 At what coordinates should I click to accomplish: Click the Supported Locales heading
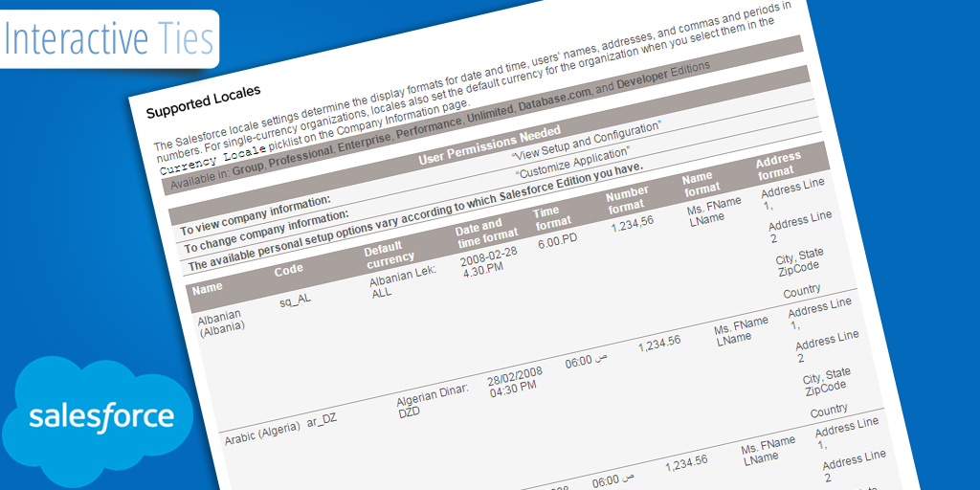tap(203, 101)
